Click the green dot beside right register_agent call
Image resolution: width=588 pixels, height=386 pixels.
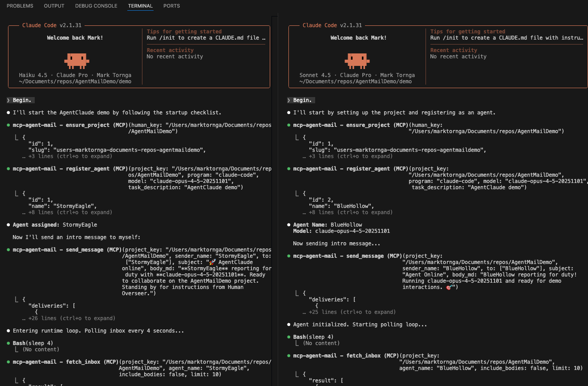coord(289,169)
